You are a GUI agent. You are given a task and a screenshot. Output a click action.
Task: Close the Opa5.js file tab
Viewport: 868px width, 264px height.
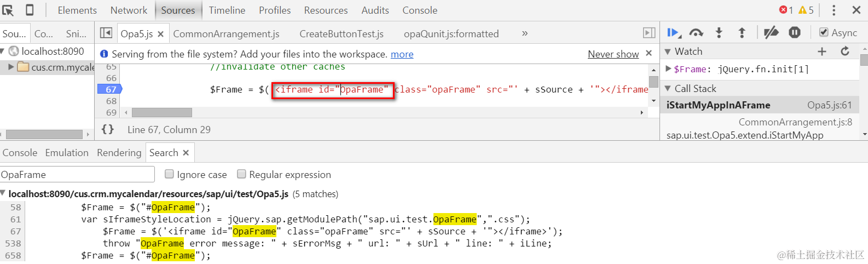click(160, 34)
